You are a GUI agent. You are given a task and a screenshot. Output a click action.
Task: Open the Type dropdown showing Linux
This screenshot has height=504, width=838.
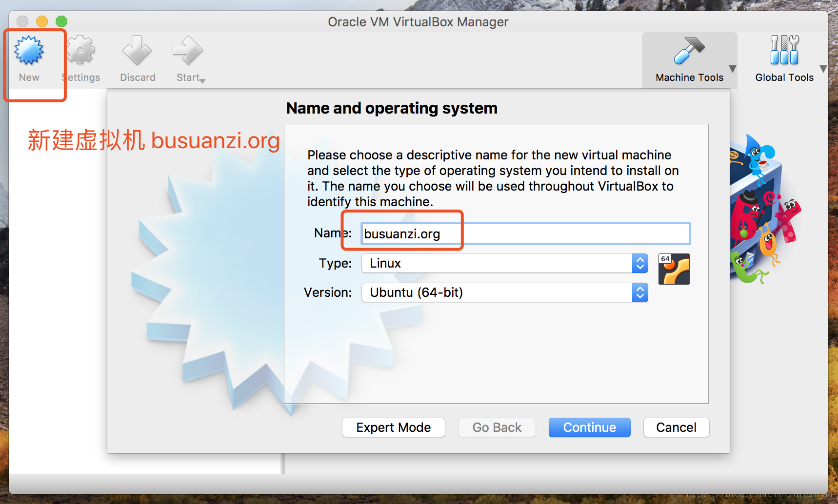[504, 263]
